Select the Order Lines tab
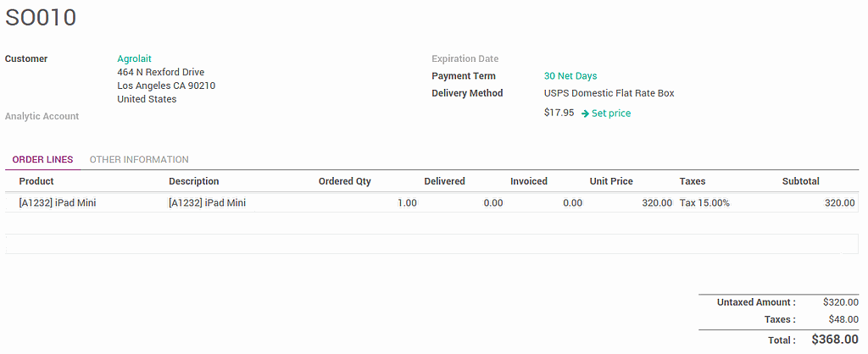Screen dimensions: 868x354 click(42, 159)
